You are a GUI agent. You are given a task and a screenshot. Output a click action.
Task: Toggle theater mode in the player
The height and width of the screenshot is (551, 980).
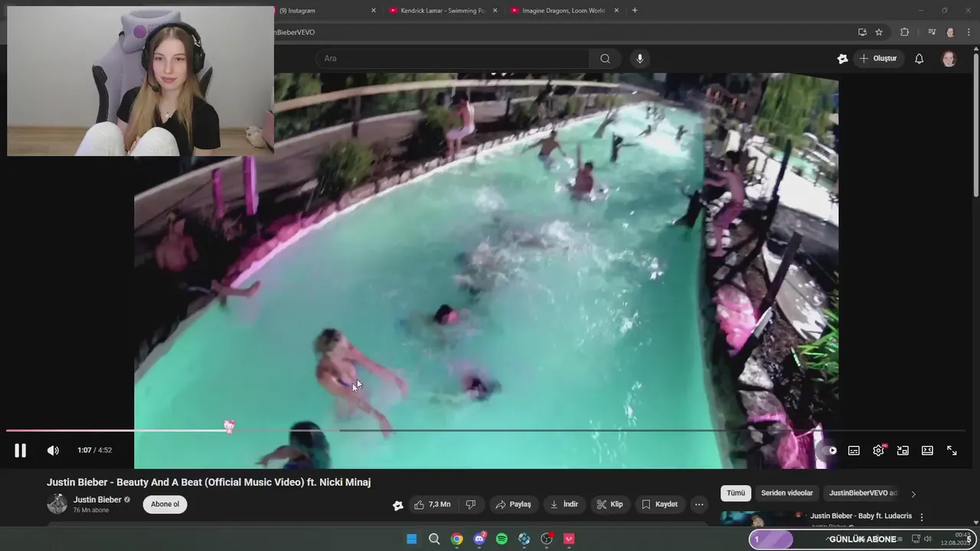click(x=927, y=451)
